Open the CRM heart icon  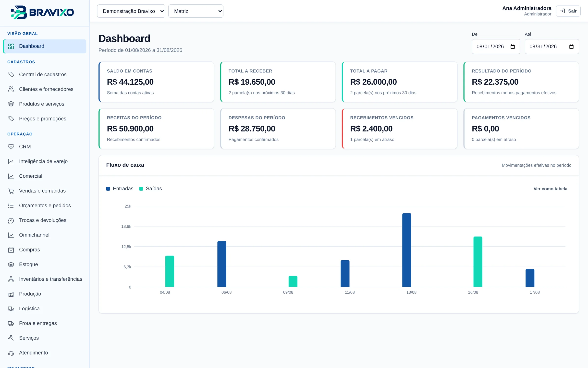tap(11, 147)
